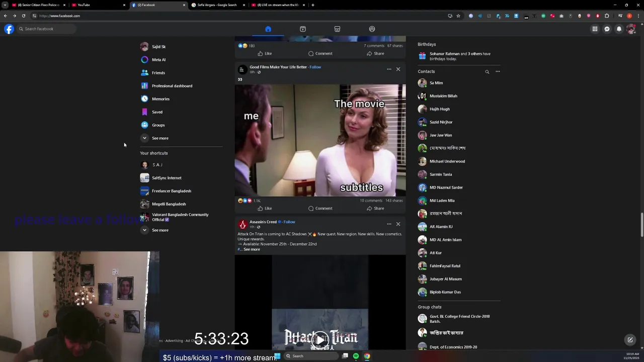Open the me/The movie/subtitles meme image
The image size is (644, 362).
click(x=320, y=140)
